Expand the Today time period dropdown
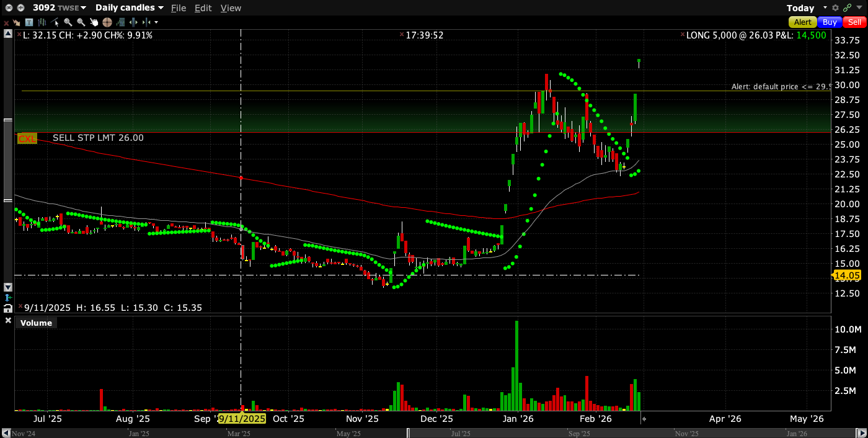This screenshot has width=868, height=438. tap(825, 8)
